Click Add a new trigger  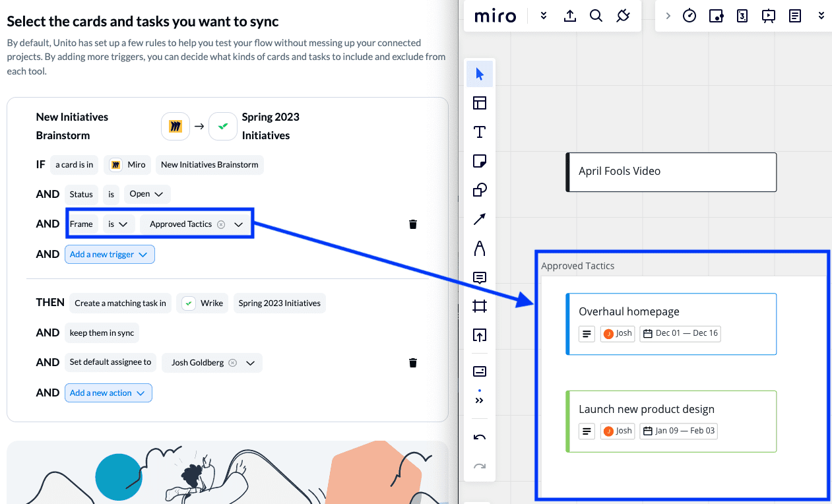click(110, 255)
